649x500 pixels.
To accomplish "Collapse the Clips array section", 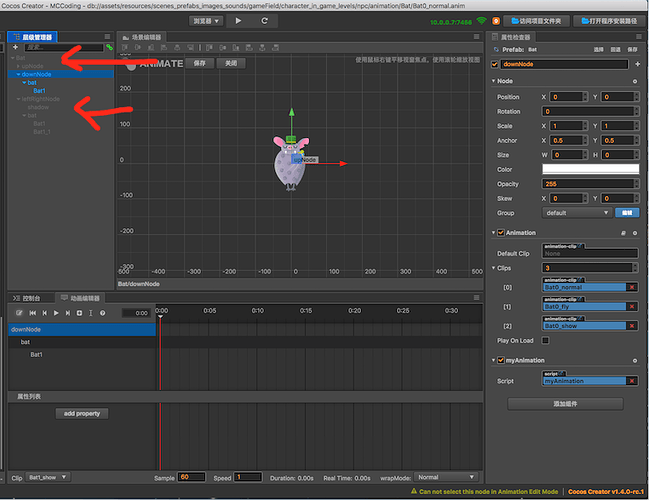I will [493, 268].
